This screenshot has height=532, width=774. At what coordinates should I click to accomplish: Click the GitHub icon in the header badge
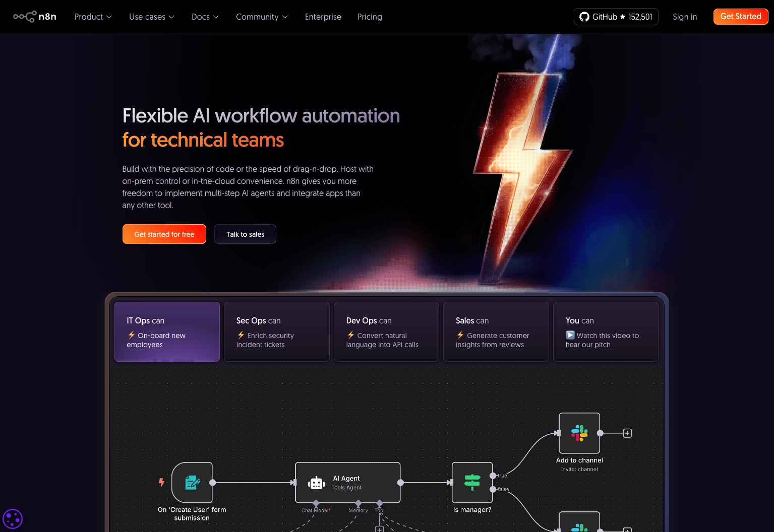click(584, 16)
